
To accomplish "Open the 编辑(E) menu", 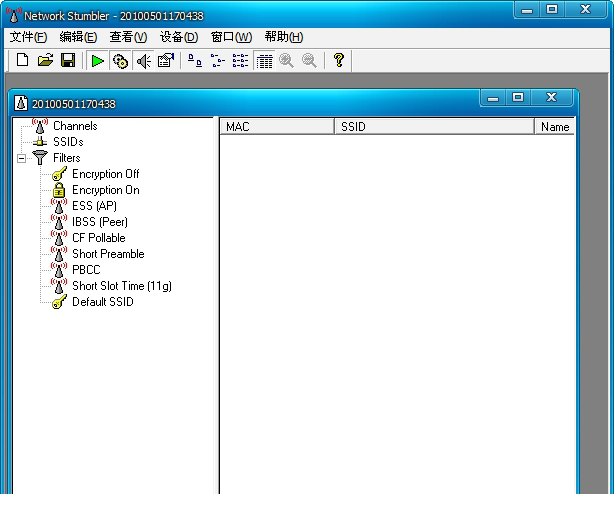I will pos(78,37).
